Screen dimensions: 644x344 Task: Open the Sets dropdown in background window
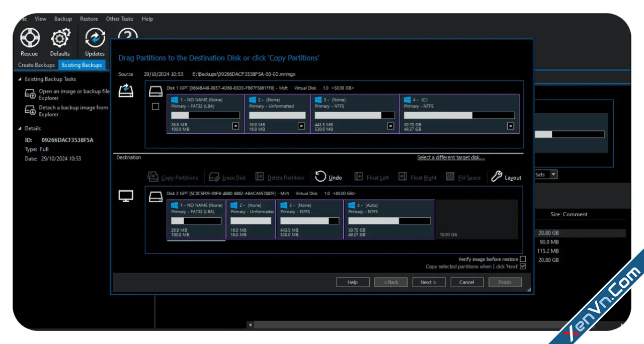pyautogui.click(x=553, y=175)
